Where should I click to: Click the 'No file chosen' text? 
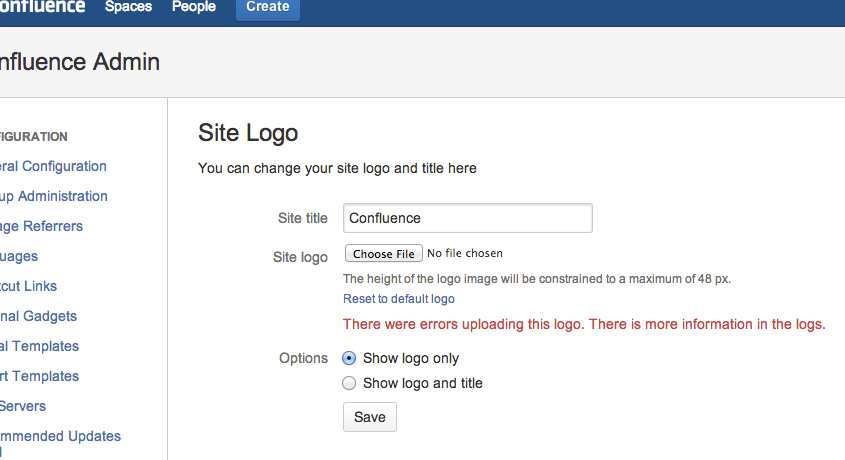[465, 253]
